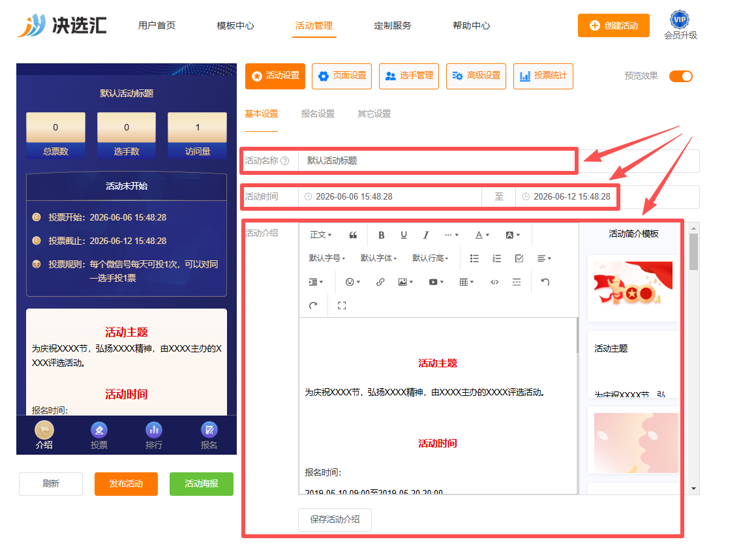The width and height of the screenshot is (756, 548).
Task: Tap 投票 icon in phone preview
Action: 99,435
